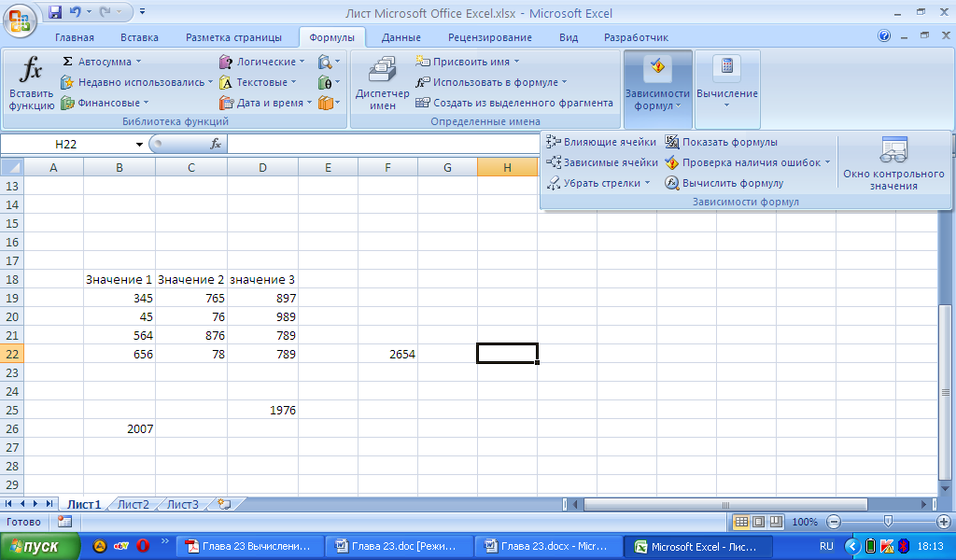Open the Insert Function (Вставить функцию) dialog
Screen dimensions: 956x560
click(31, 83)
